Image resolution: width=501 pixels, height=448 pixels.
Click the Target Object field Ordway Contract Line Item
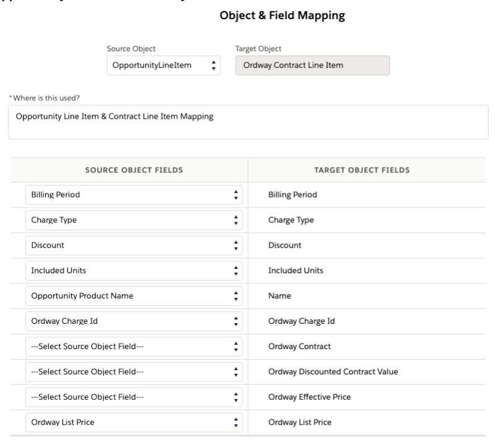312,66
